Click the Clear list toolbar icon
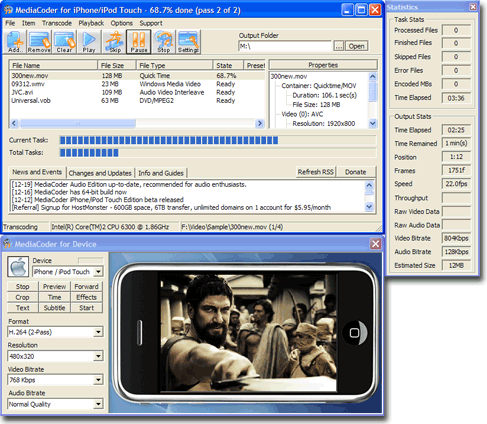Viewport: 487px width, 424px height. 64,42
